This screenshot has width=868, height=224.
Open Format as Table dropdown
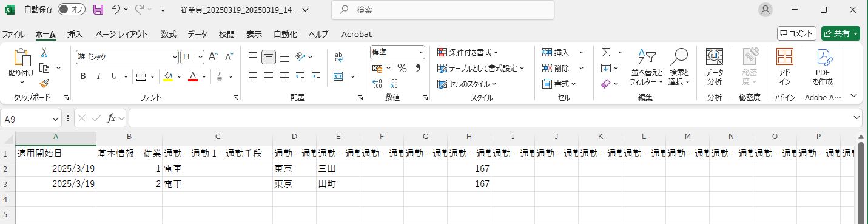point(480,68)
